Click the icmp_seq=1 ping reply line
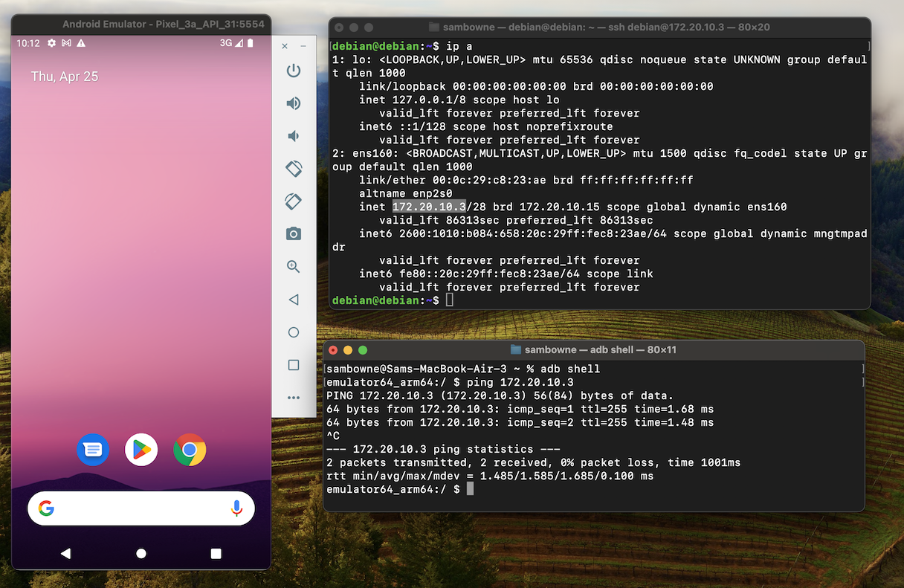Viewport: 904px width, 588px height. click(x=520, y=409)
